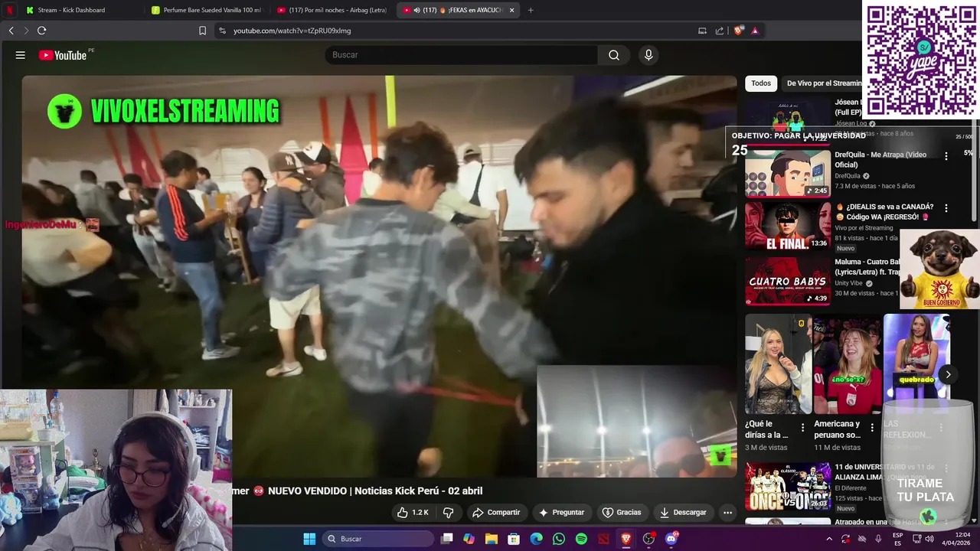Open Brave Rewards triangle icon

(x=755, y=31)
